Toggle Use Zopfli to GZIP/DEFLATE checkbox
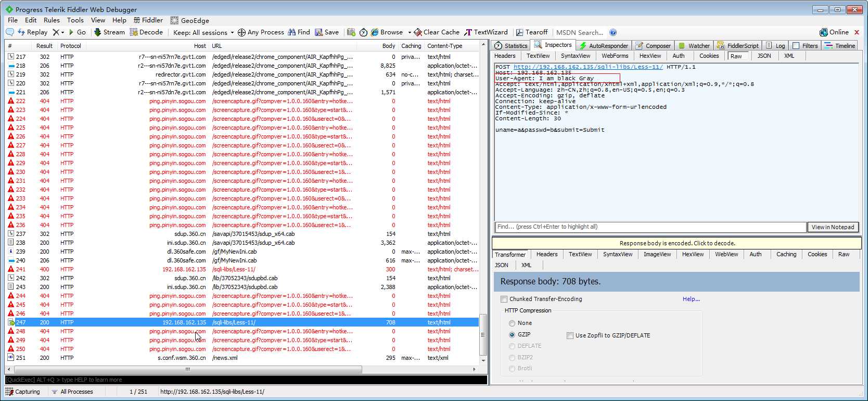Viewport: 868px width, 401px height. pos(570,335)
